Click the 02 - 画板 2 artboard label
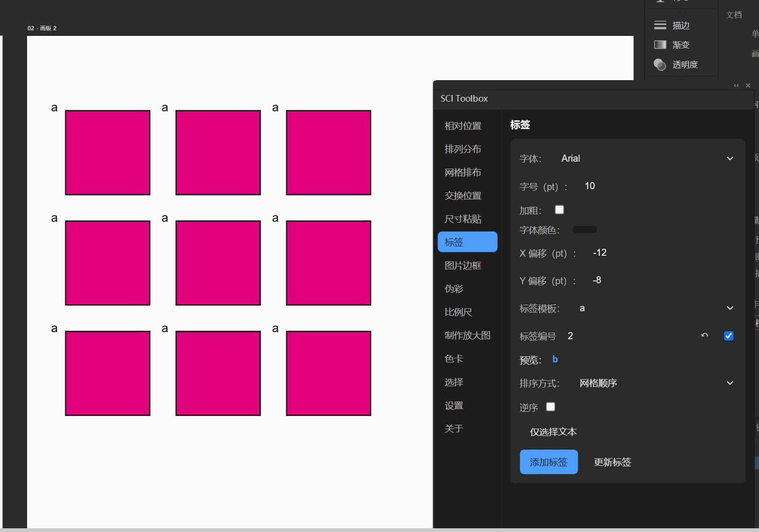Image resolution: width=759 pixels, height=532 pixels. point(42,28)
